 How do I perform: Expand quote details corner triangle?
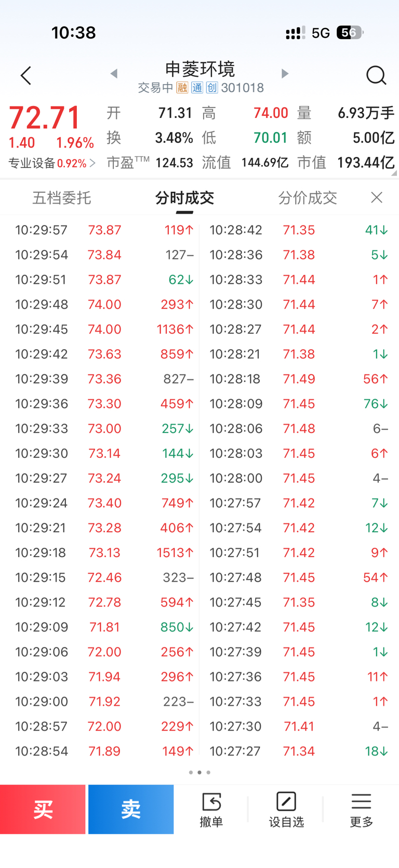click(x=394, y=173)
